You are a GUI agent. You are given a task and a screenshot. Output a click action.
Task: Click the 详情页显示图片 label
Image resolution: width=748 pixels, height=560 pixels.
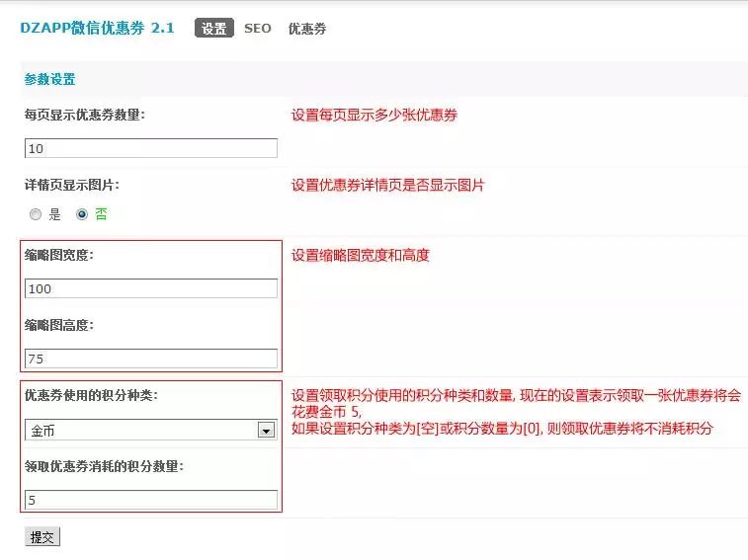tap(71, 185)
